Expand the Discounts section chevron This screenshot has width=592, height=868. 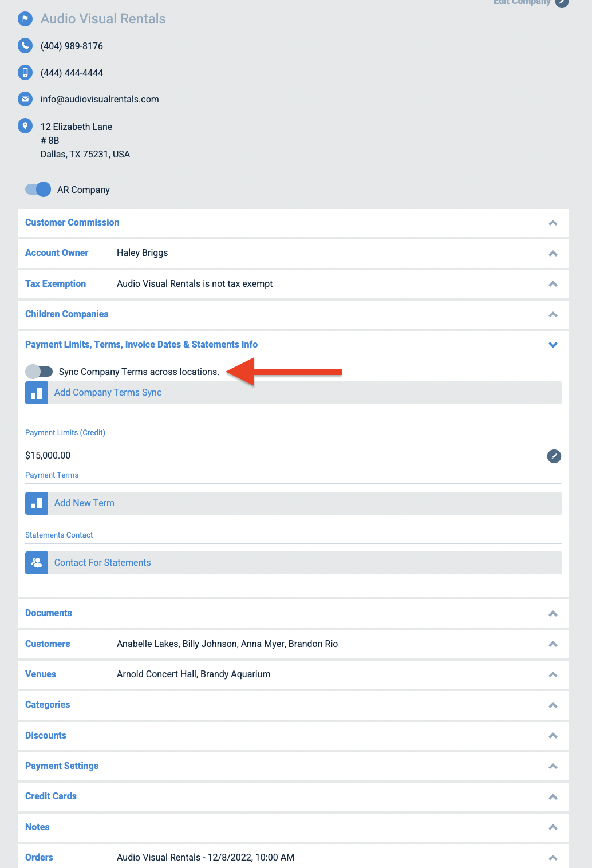tap(553, 736)
